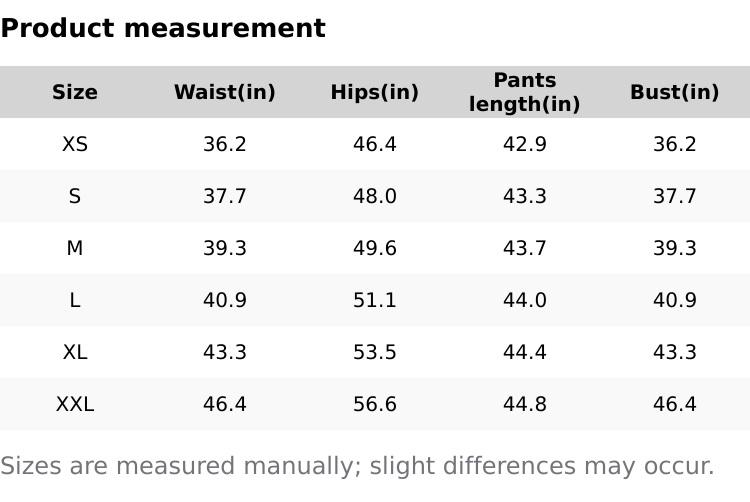Click hips value 48.0 for size S
Viewport: 750px width, 502px height.
pos(375,196)
